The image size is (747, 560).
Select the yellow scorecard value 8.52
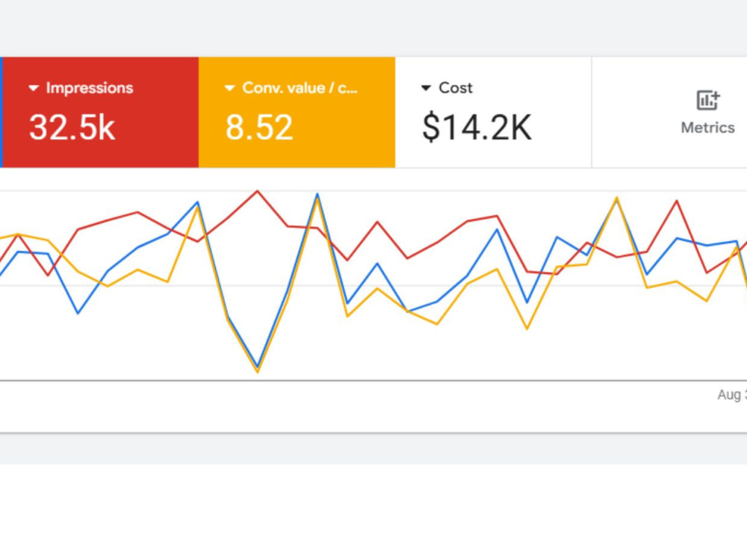[x=258, y=128]
